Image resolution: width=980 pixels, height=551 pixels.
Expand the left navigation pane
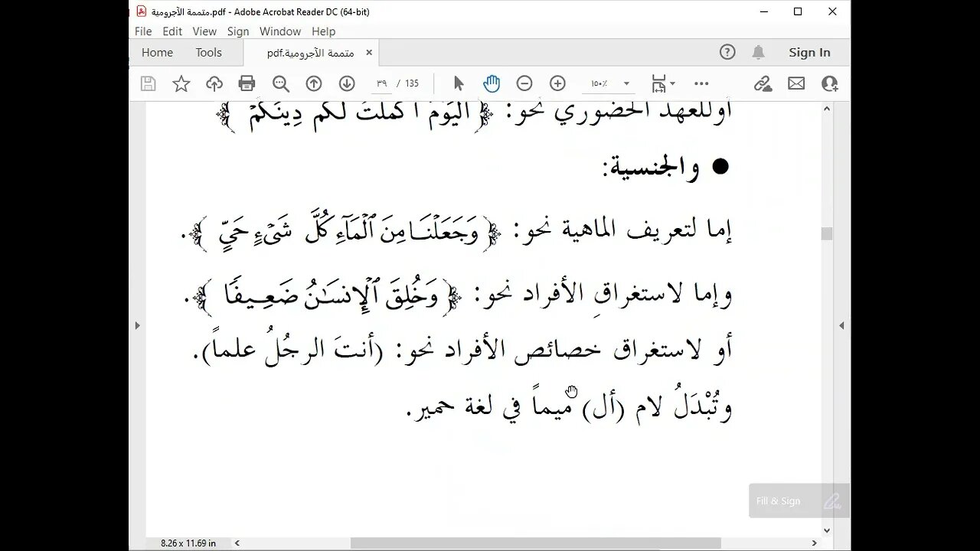click(x=137, y=325)
